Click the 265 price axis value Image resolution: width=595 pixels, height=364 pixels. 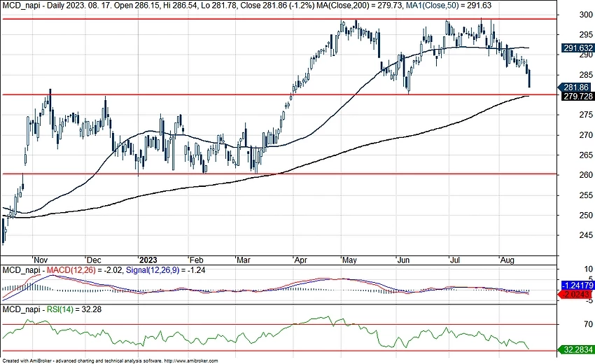pyautogui.click(x=586, y=155)
